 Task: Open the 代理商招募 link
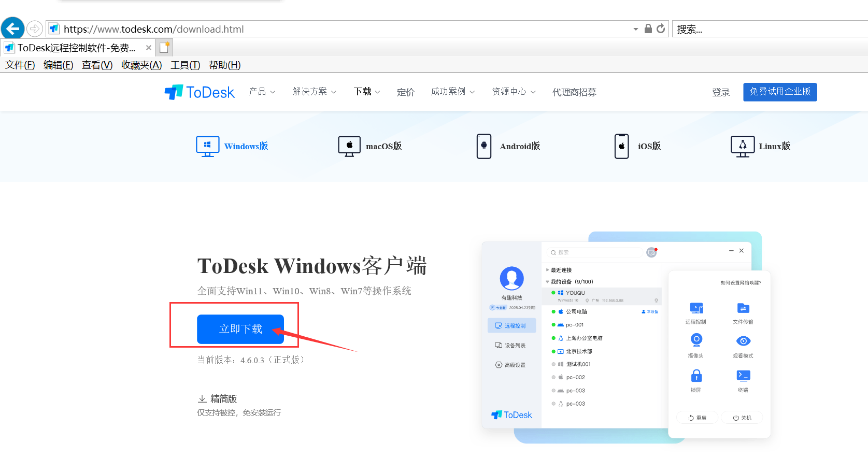coord(574,92)
